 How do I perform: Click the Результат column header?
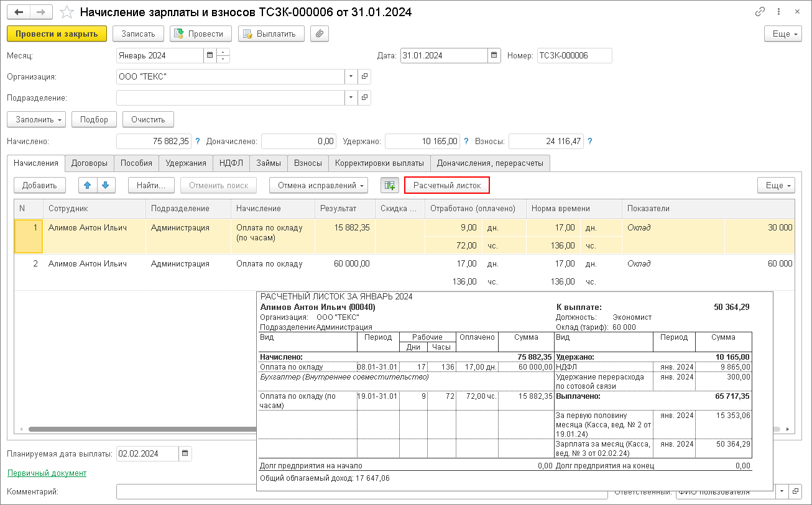pos(345,209)
